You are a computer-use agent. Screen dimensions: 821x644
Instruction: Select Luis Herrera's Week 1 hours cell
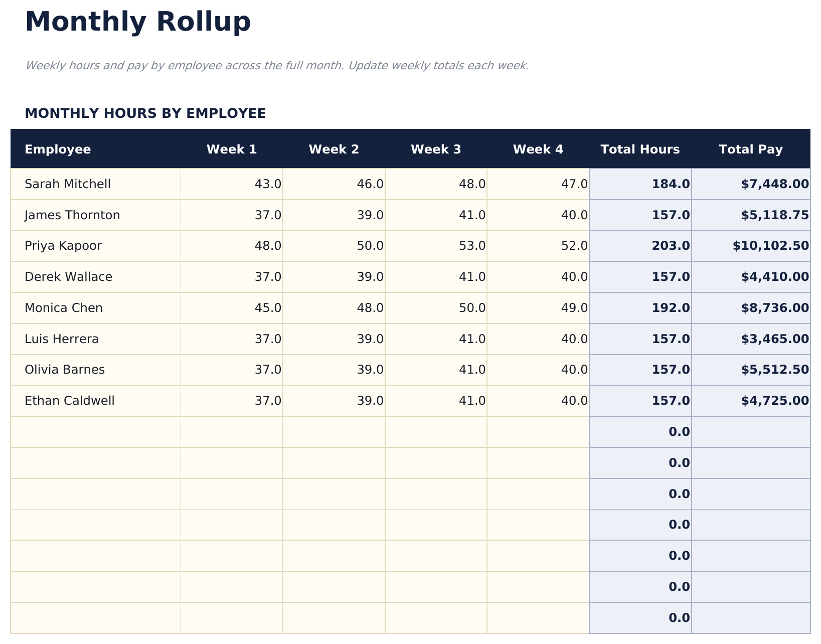(x=269, y=339)
